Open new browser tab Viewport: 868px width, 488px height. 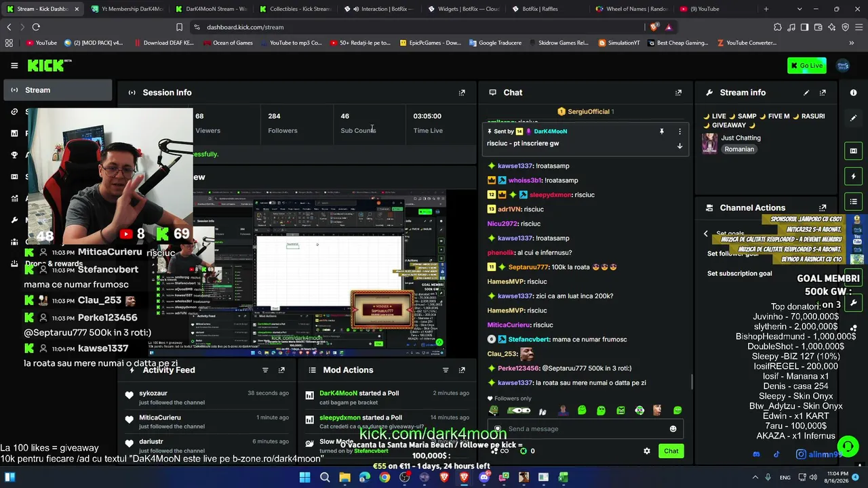(x=766, y=9)
